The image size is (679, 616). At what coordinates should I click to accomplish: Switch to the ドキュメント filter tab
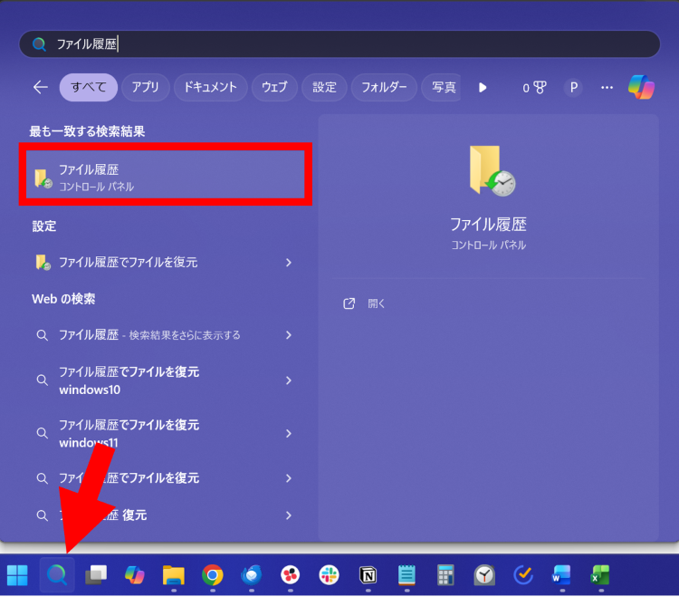tap(210, 87)
